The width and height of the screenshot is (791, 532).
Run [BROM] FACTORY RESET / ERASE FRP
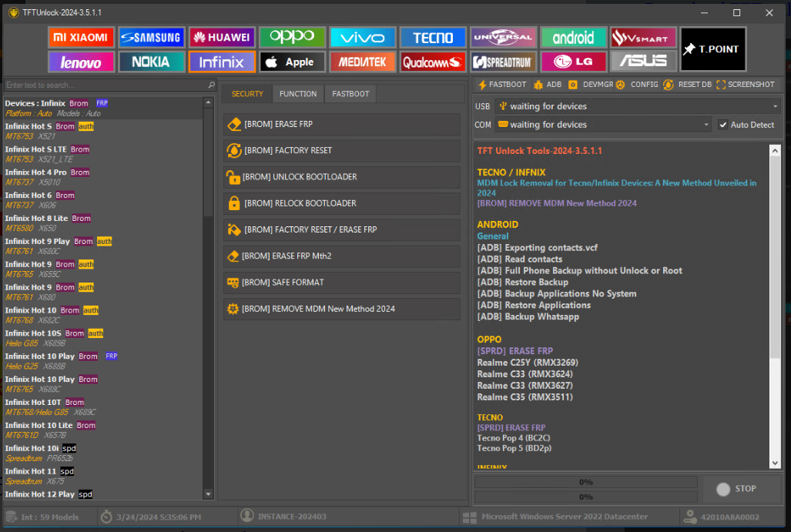point(342,229)
